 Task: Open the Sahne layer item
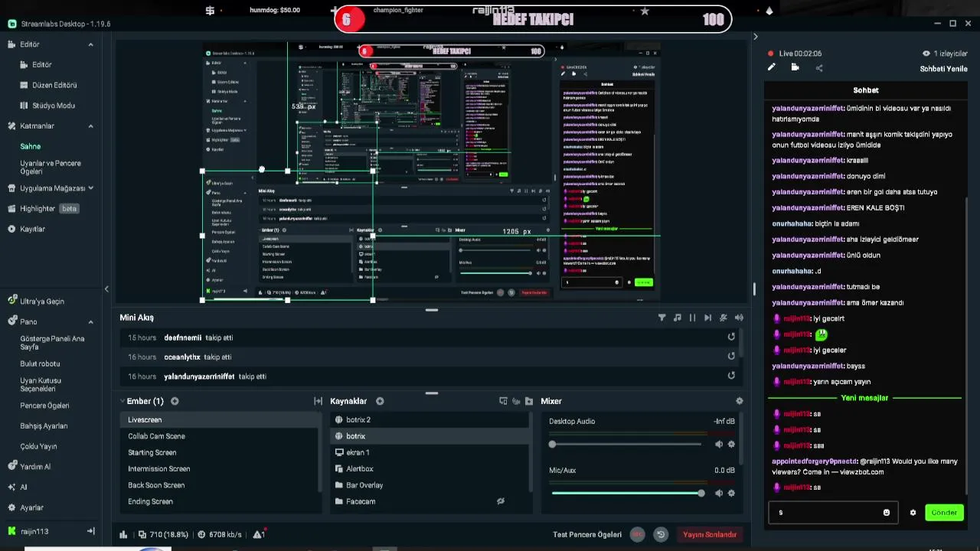pyautogui.click(x=31, y=146)
